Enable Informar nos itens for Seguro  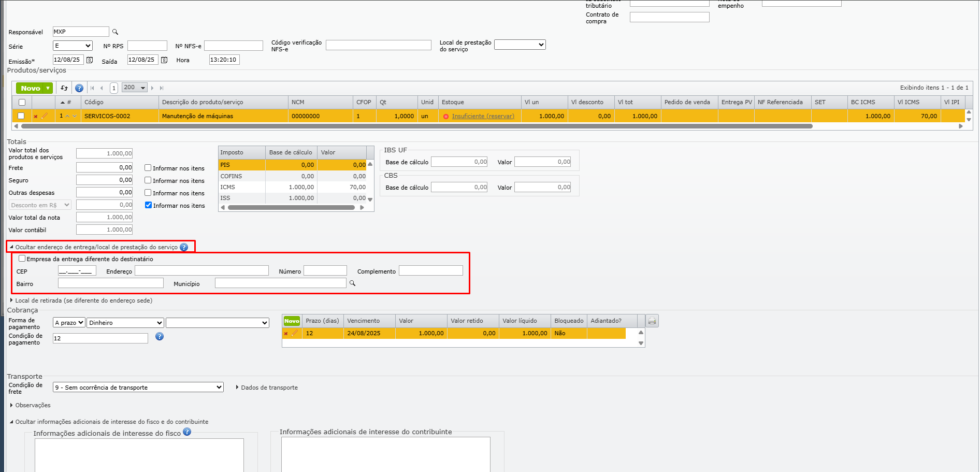[148, 180]
